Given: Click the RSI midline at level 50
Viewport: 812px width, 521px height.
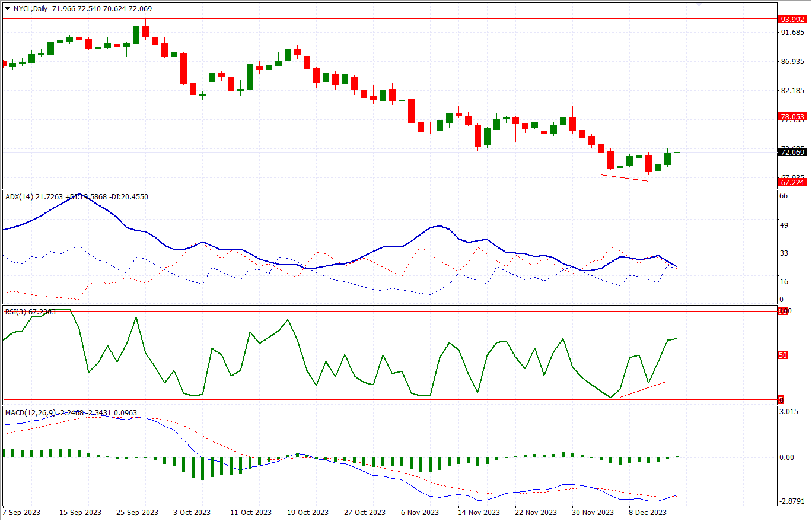Looking at the screenshot, I should click(356, 355).
